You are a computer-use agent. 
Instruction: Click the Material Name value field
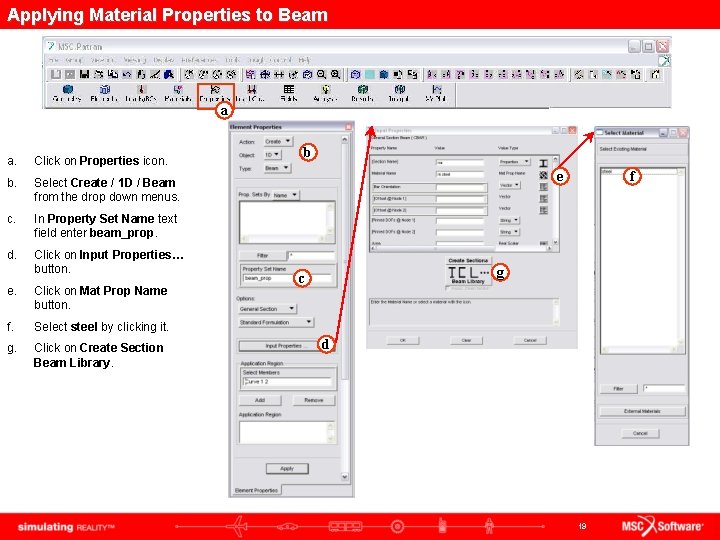[x=460, y=174]
